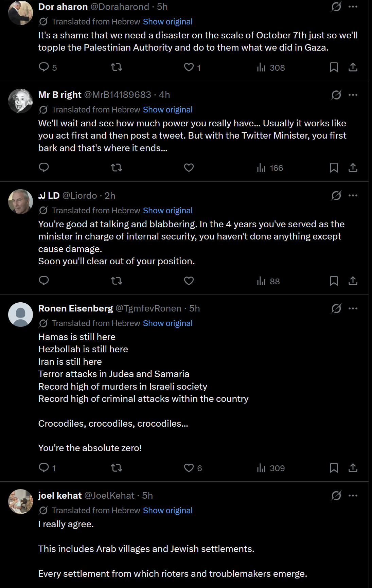The width and height of the screenshot is (372, 588).
Task: View analytics for LD's post showing 88
Action: (x=268, y=281)
